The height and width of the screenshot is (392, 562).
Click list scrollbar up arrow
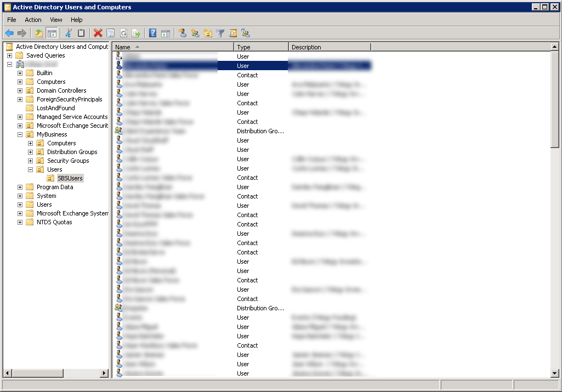(x=554, y=47)
